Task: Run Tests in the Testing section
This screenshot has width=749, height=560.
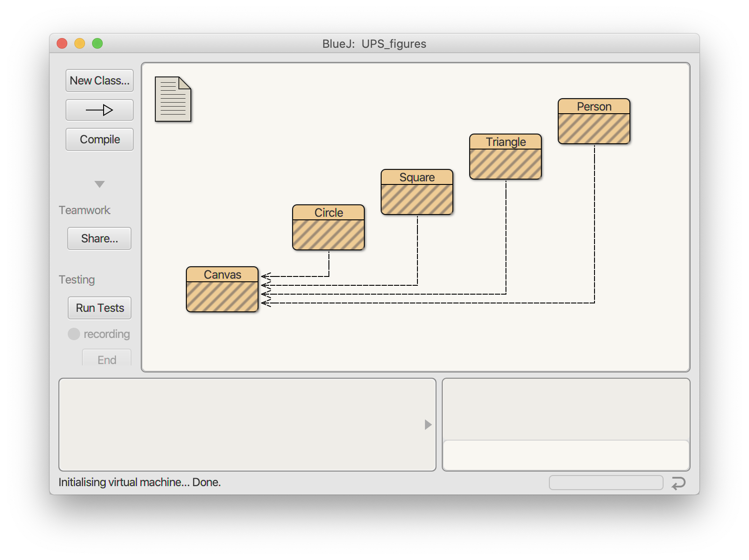Action: pos(100,308)
